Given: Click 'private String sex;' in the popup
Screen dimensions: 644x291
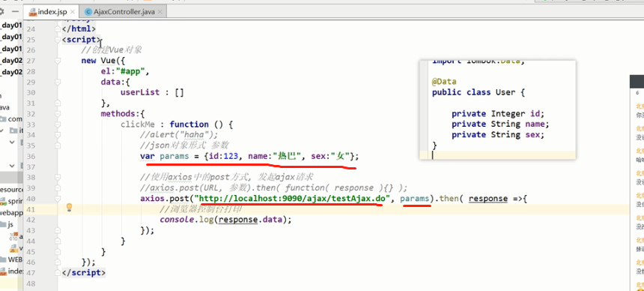Looking at the screenshot, I should 498,134.
